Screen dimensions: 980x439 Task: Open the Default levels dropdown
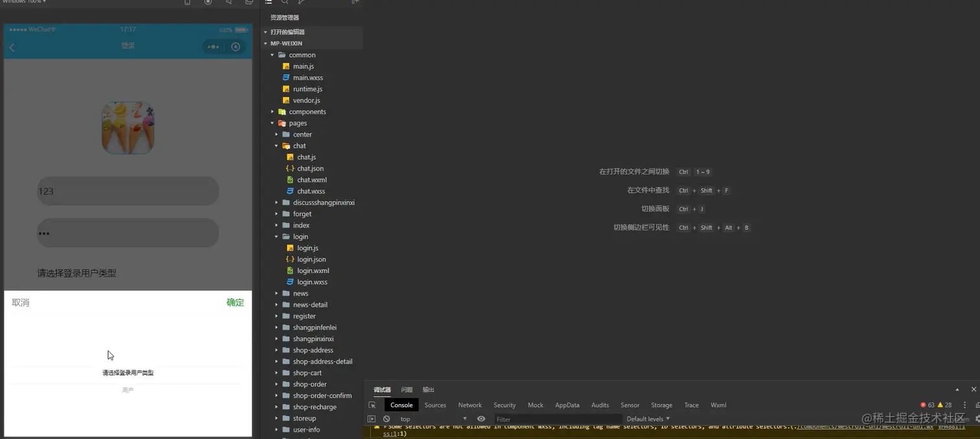click(648, 419)
